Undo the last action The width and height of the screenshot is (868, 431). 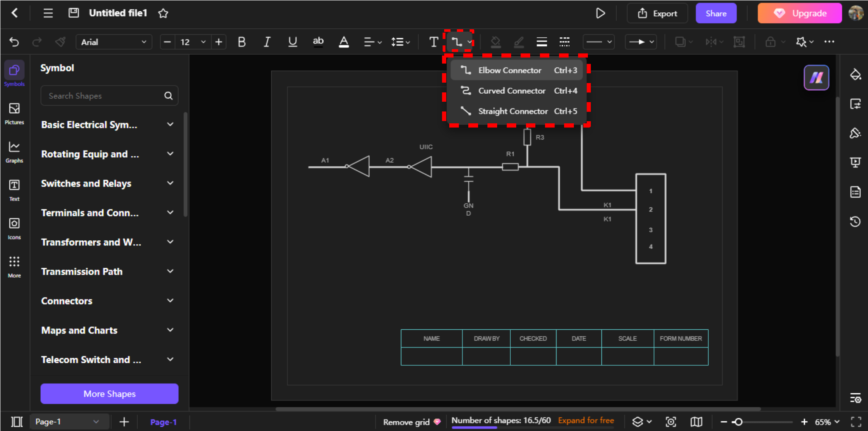point(14,42)
